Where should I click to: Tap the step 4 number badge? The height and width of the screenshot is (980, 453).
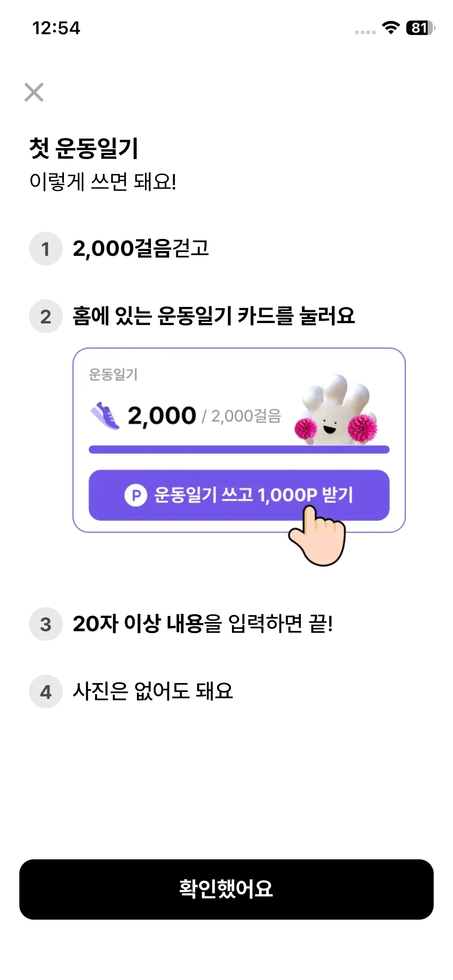[x=46, y=692]
